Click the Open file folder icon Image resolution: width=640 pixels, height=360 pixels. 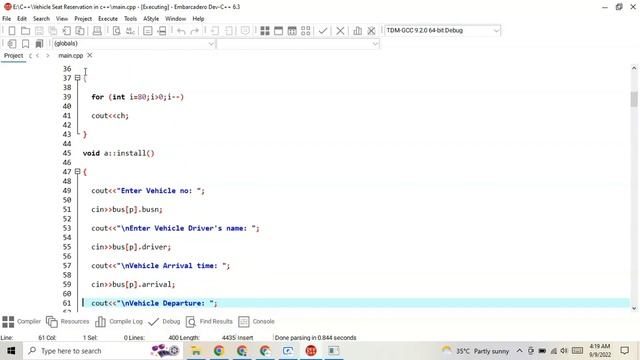pos(25,31)
